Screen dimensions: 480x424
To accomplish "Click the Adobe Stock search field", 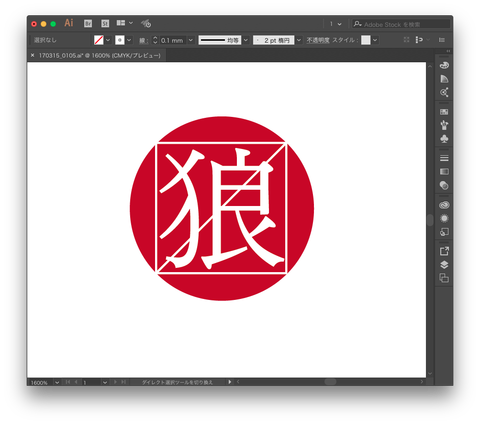I will pos(401,24).
